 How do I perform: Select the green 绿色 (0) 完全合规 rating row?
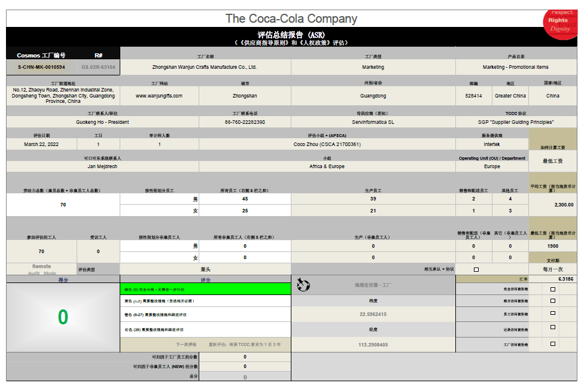point(206,289)
